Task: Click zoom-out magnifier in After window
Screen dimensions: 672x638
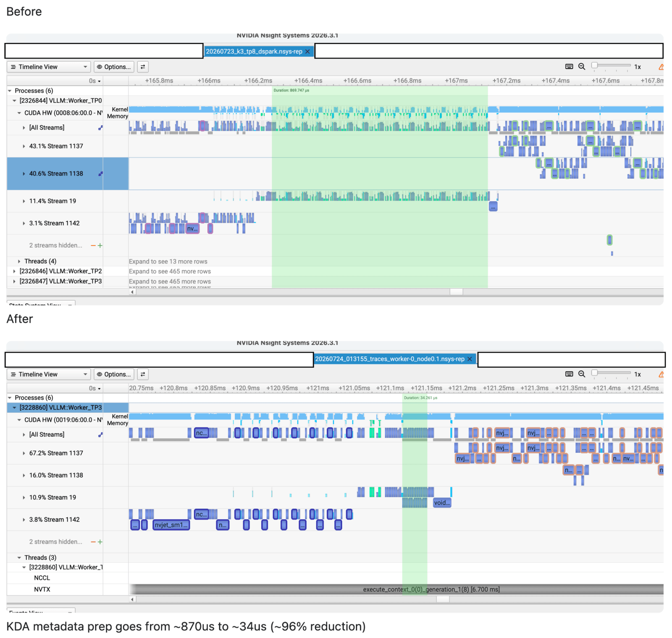Action: (x=582, y=374)
